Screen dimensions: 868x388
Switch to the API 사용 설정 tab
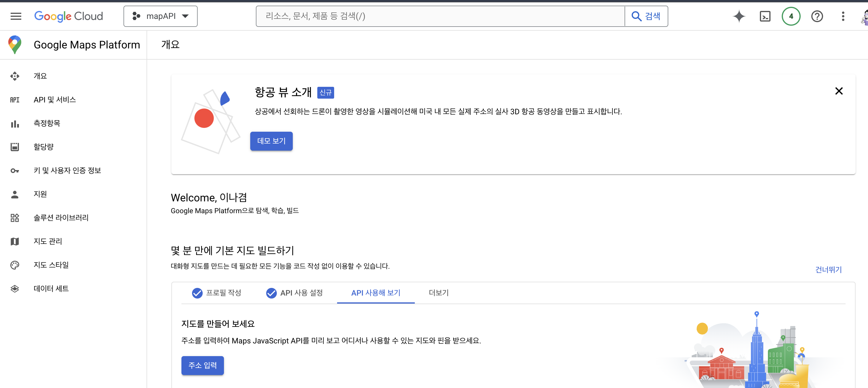point(294,293)
